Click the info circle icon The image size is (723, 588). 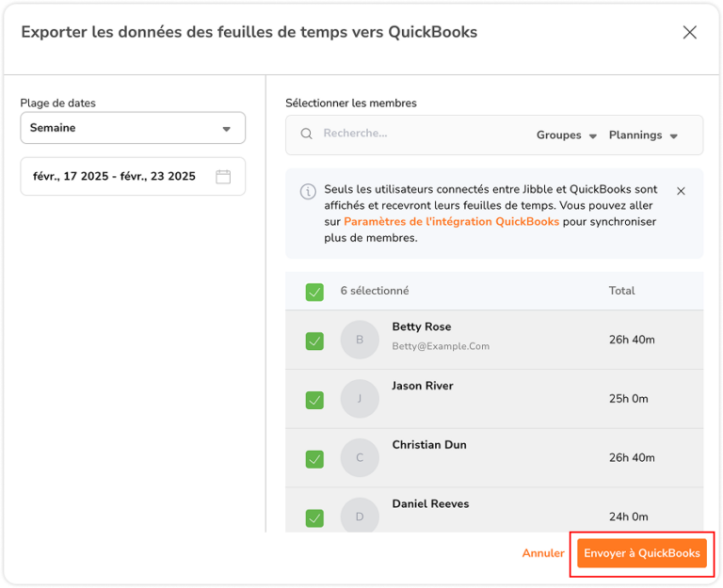click(308, 192)
